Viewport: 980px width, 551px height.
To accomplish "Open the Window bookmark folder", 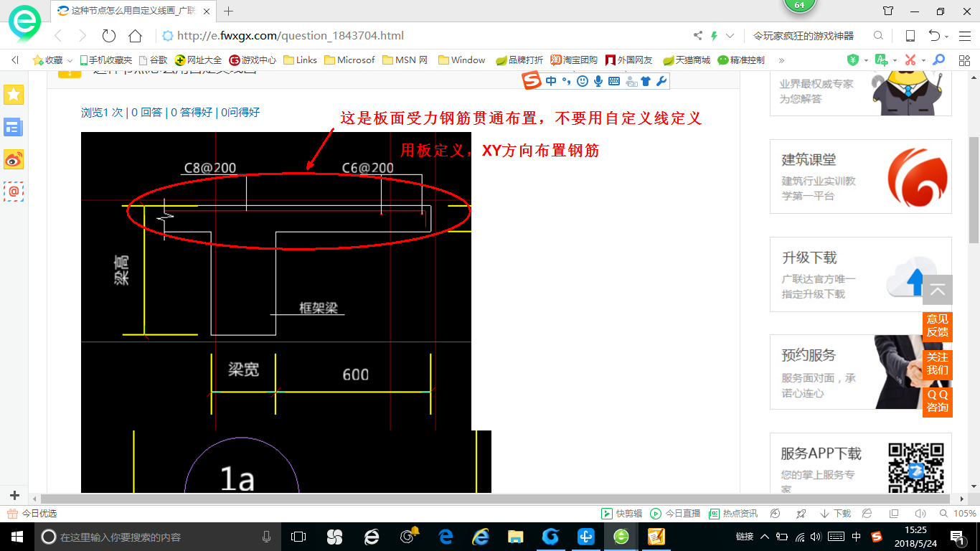I will pos(462,60).
